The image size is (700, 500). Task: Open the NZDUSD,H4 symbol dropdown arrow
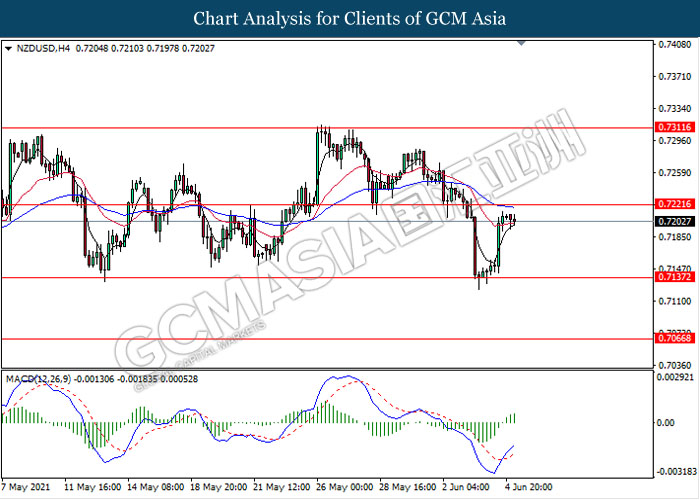(x=8, y=49)
